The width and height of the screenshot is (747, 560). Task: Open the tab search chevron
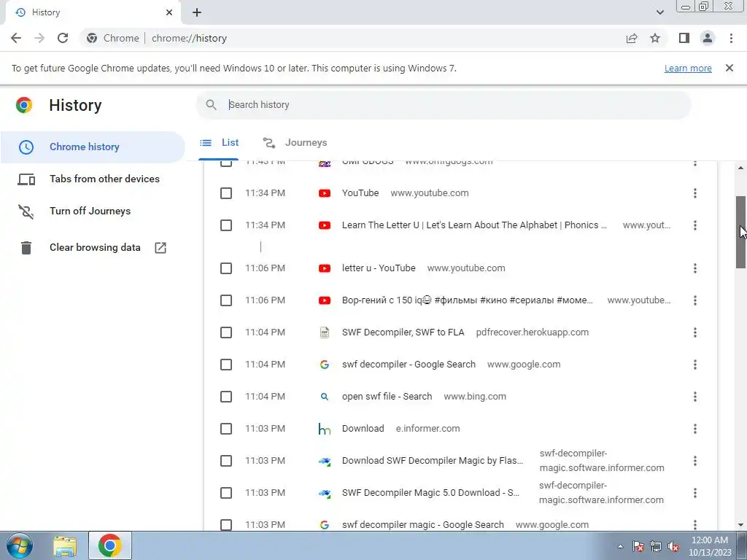(x=659, y=12)
